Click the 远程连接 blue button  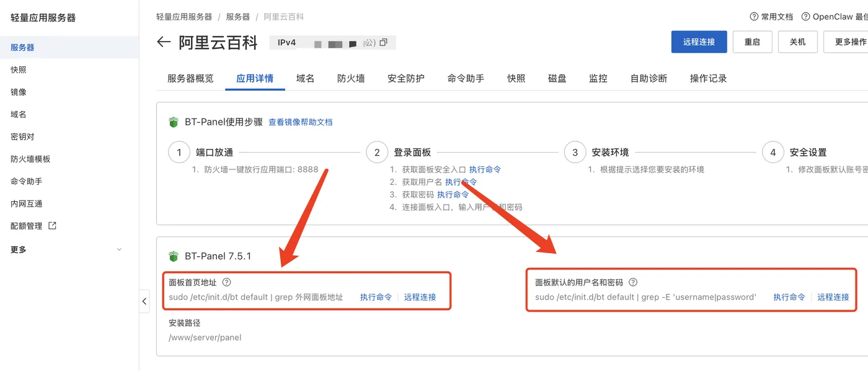[699, 42]
